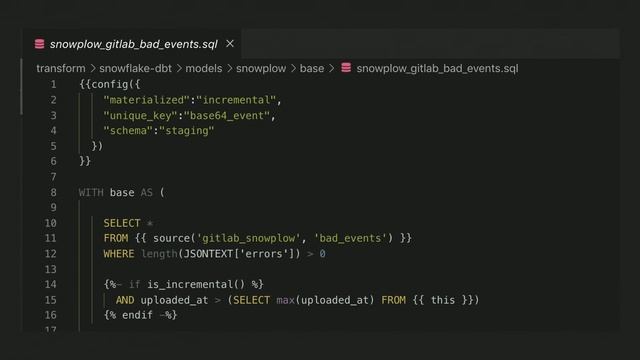Expand the chevron after models breadcrumb
Screen dimensions: 640x360
[229, 68]
